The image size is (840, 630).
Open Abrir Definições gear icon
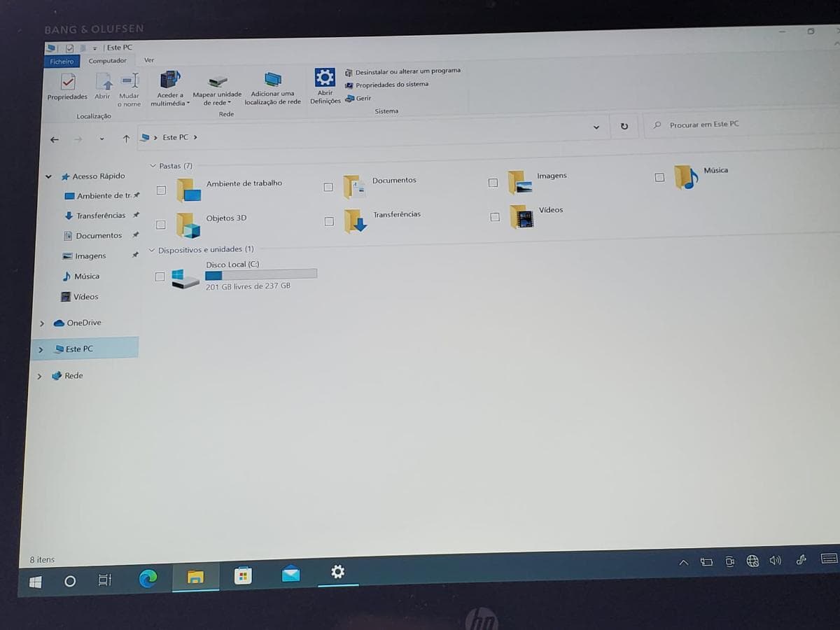pyautogui.click(x=325, y=77)
